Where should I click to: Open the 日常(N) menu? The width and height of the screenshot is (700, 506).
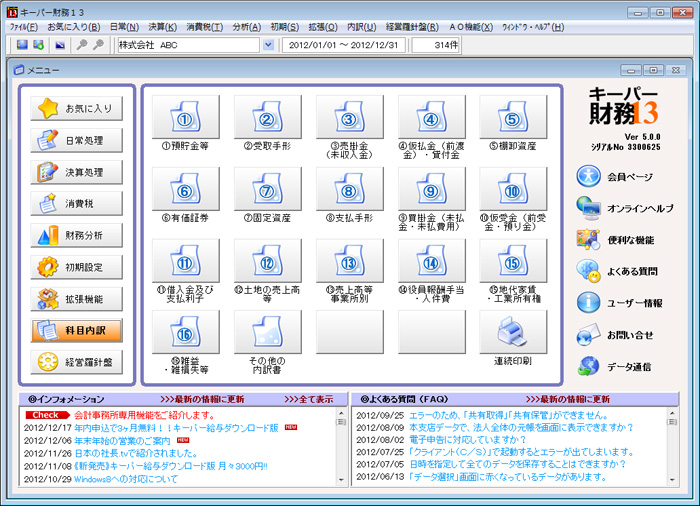click(124, 27)
